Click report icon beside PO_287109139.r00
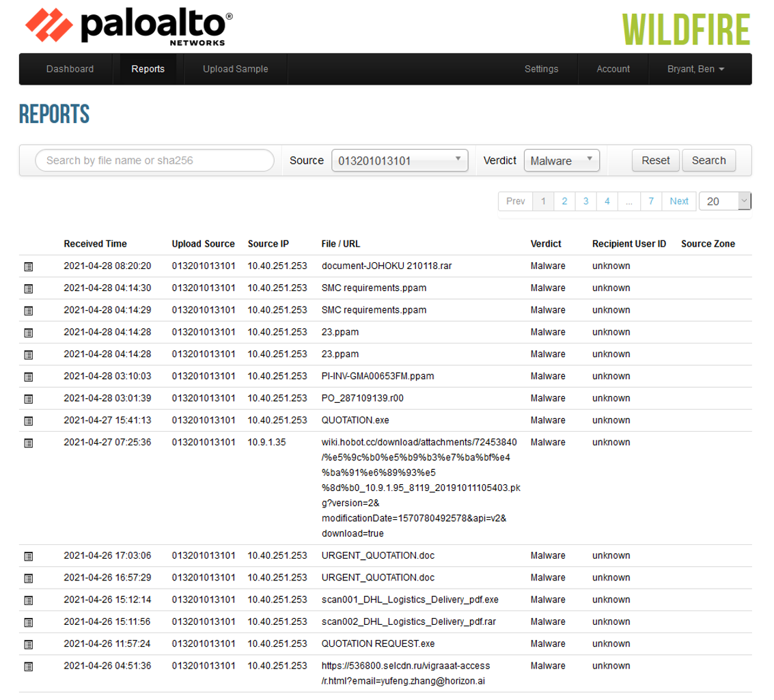This screenshot has height=700, width=774. coord(29,399)
